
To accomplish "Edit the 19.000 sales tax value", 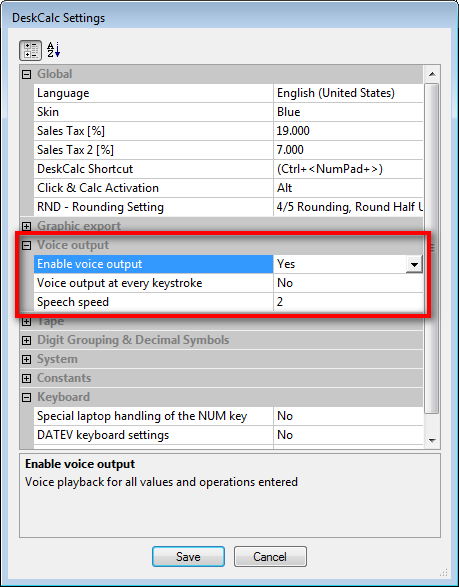I will 349,131.
